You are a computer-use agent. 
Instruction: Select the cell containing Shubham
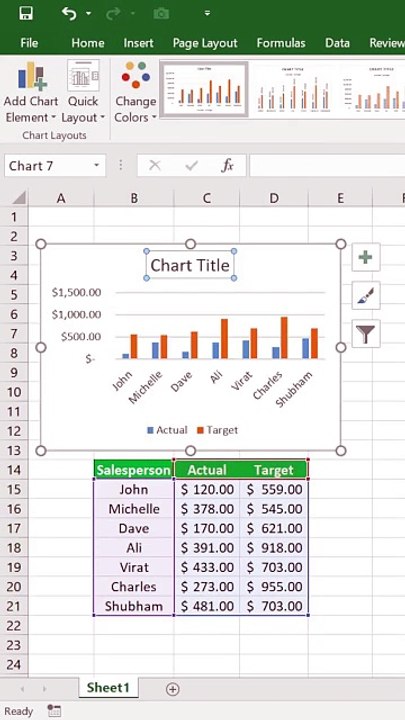pyautogui.click(x=134, y=606)
